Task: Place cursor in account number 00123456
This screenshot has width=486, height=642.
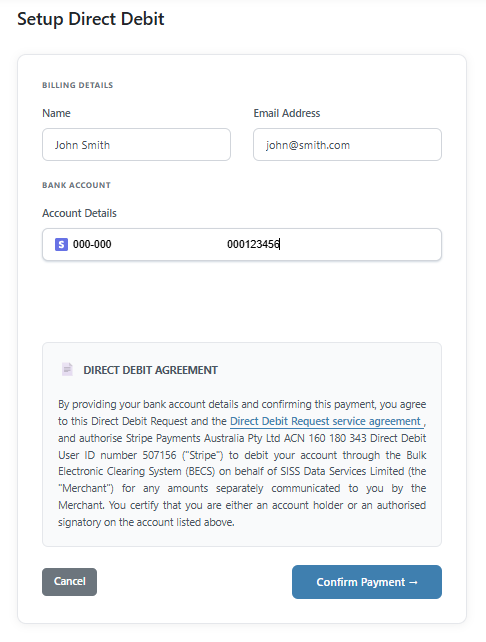Action: click(253, 244)
